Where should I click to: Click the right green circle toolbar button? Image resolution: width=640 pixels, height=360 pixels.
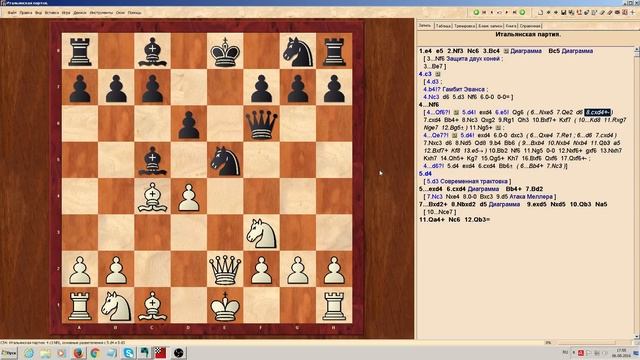pos(522,12)
